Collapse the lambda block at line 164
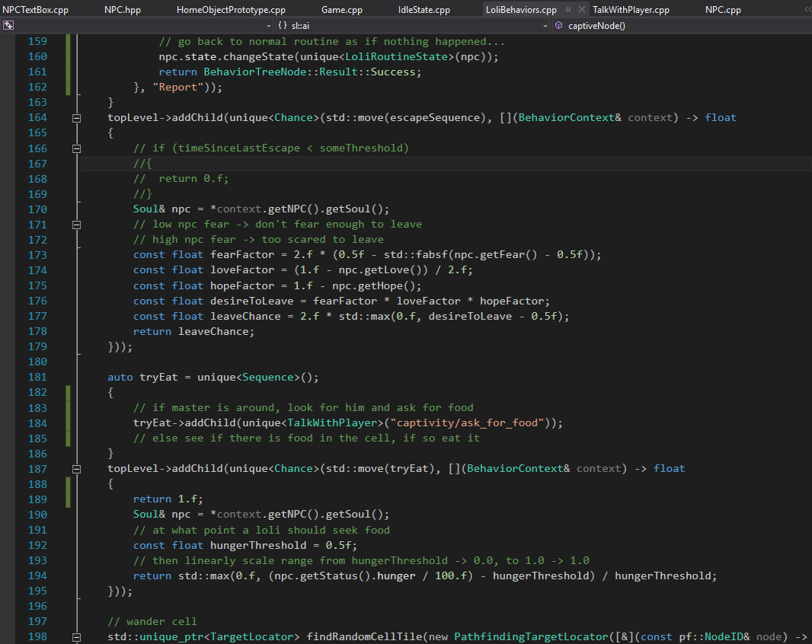 pyautogui.click(x=76, y=118)
